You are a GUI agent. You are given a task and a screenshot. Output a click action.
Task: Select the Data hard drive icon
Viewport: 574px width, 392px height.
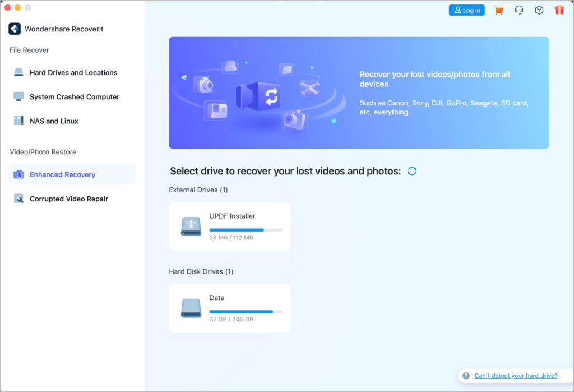point(191,308)
